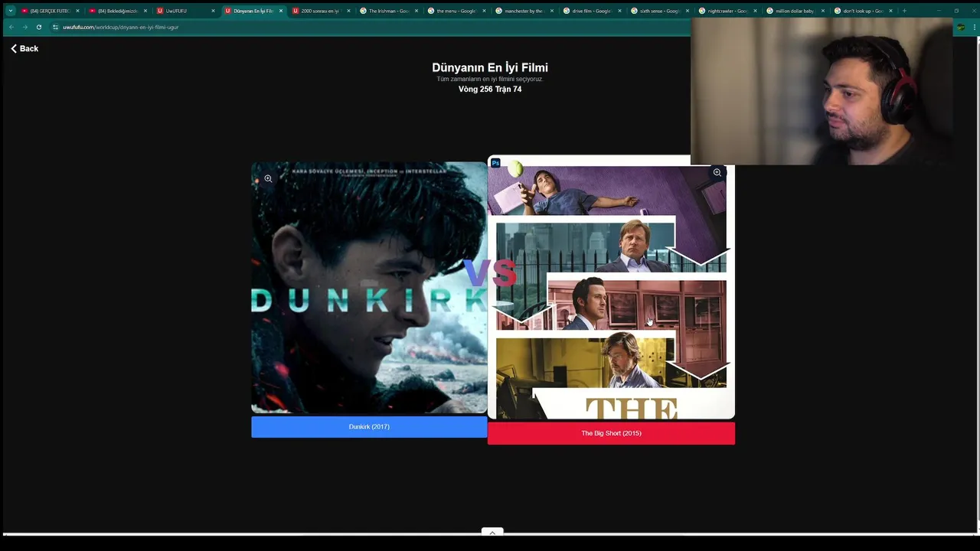980x551 pixels.
Task: Go forward with browser forward arrow
Action: (24, 27)
